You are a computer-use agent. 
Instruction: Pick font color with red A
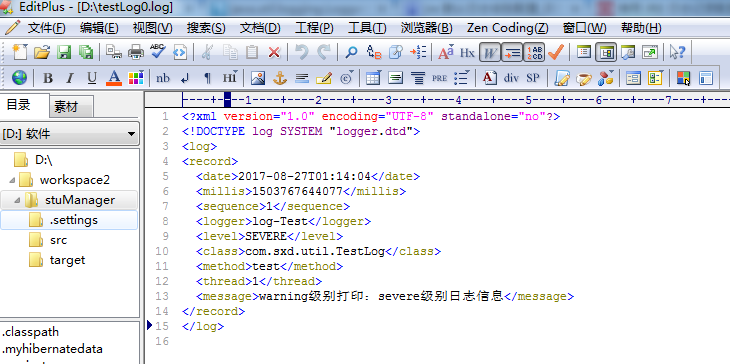point(114,78)
